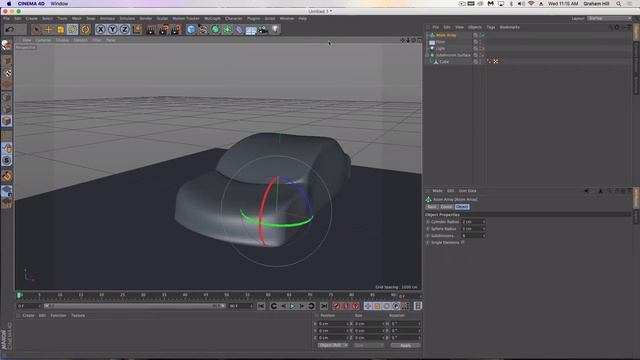Image resolution: width=640 pixels, height=360 pixels.
Task: Switch to Polygons mode
Action: 7,121
